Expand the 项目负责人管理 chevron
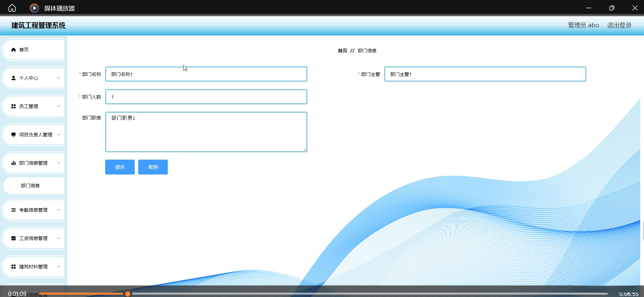 [x=59, y=135]
